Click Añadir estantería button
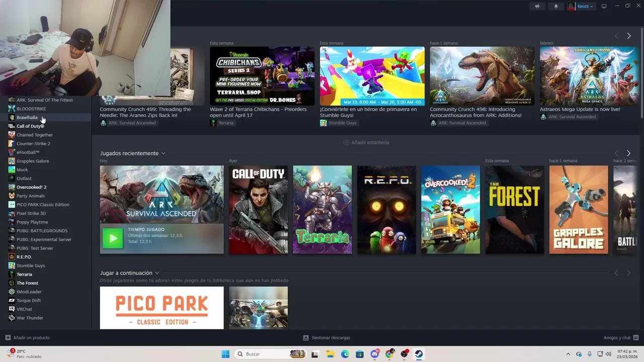This screenshot has height=362, width=644. 366,142
